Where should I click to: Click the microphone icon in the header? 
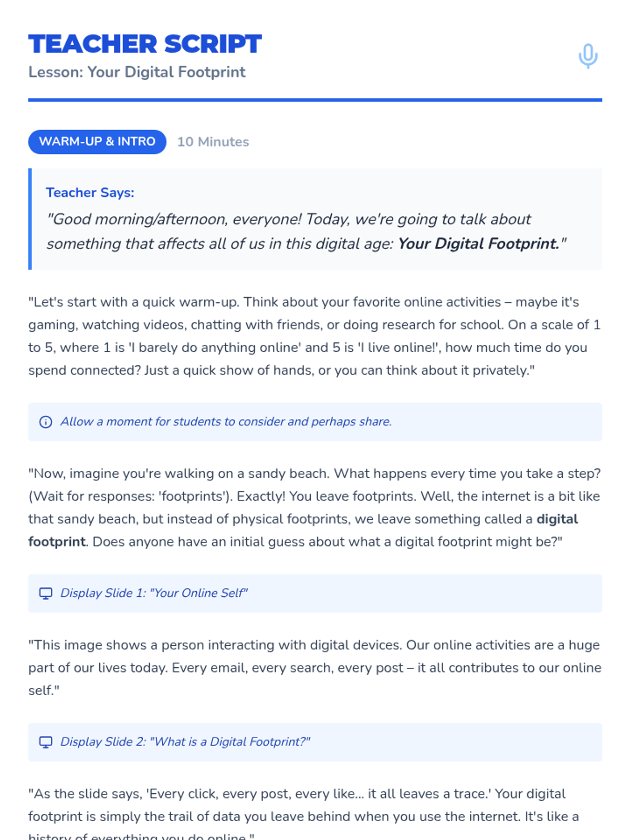[x=588, y=56]
